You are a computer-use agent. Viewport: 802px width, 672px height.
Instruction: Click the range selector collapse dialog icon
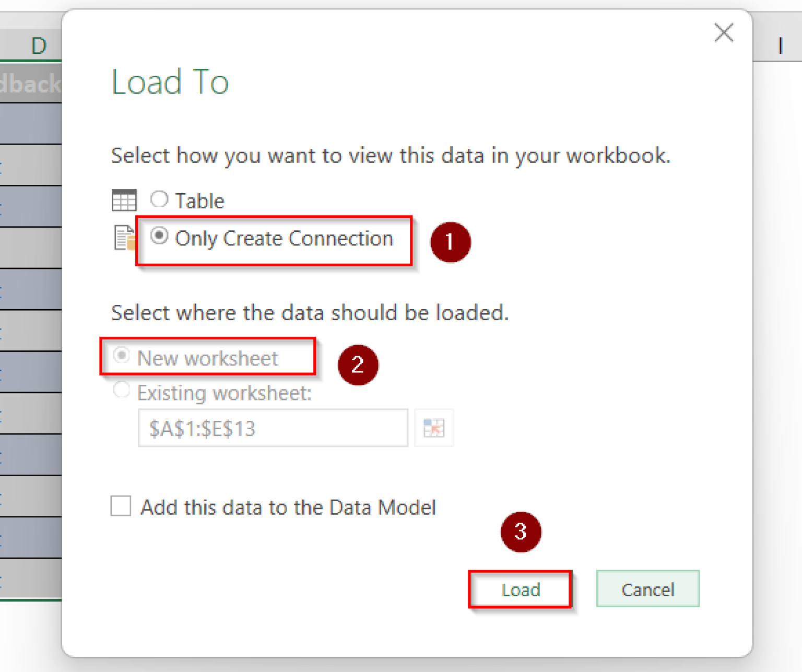[x=434, y=428]
